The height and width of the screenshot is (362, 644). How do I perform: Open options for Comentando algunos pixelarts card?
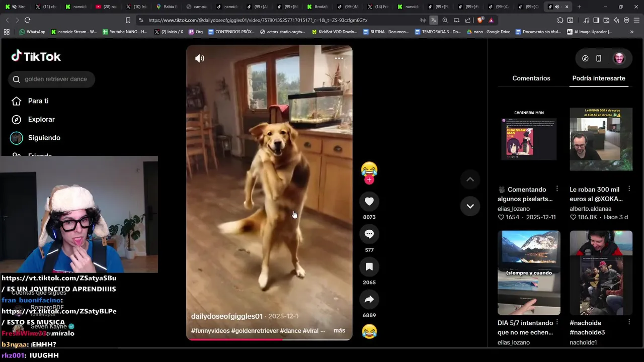(x=557, y=189)
